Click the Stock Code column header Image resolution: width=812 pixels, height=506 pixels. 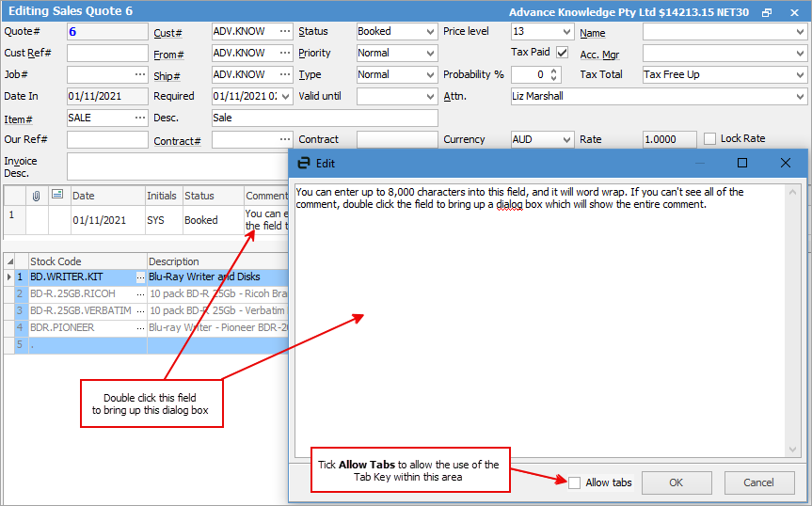point(87,261)
